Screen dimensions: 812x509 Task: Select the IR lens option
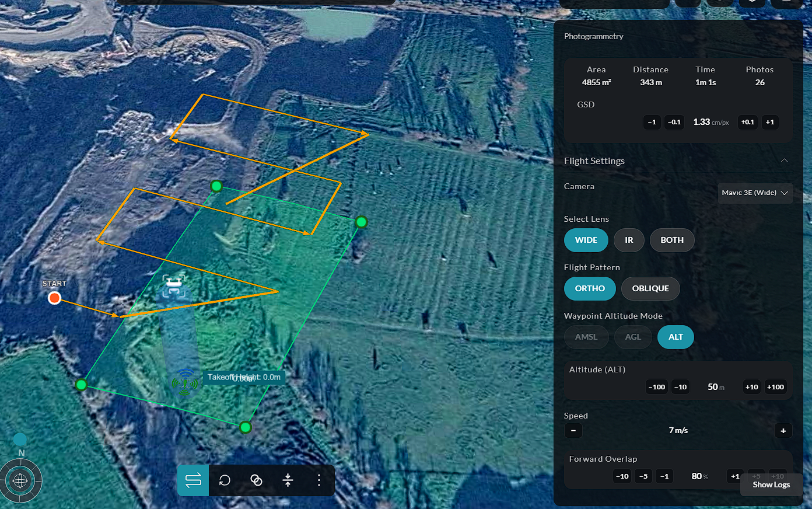(x=629, y=240)
